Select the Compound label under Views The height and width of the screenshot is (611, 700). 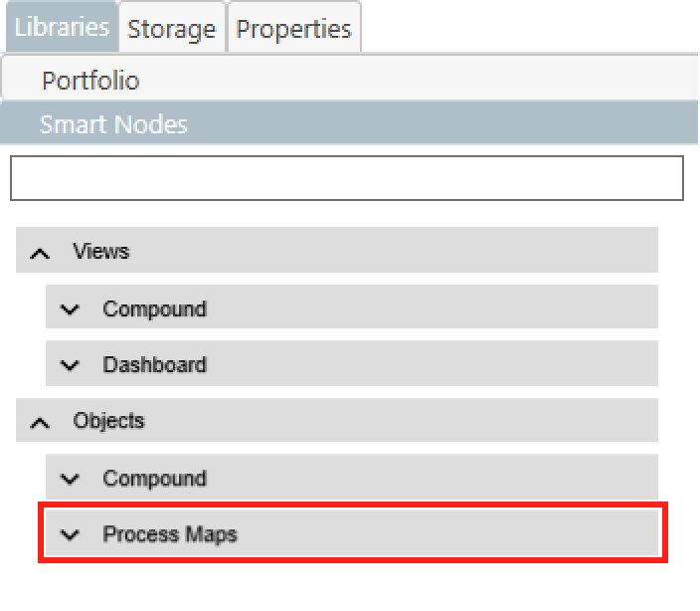[x=154, y=308]
